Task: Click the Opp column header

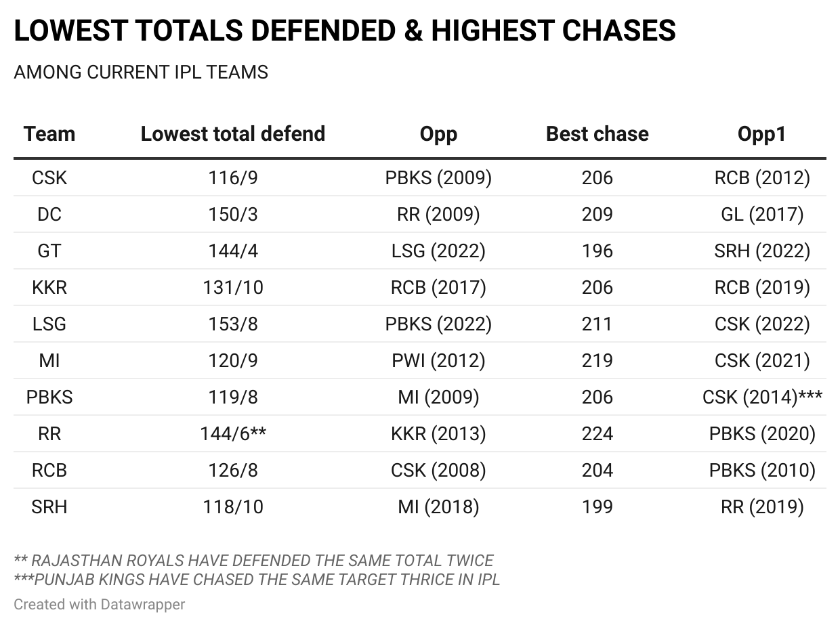Action: tap(438, 134)
